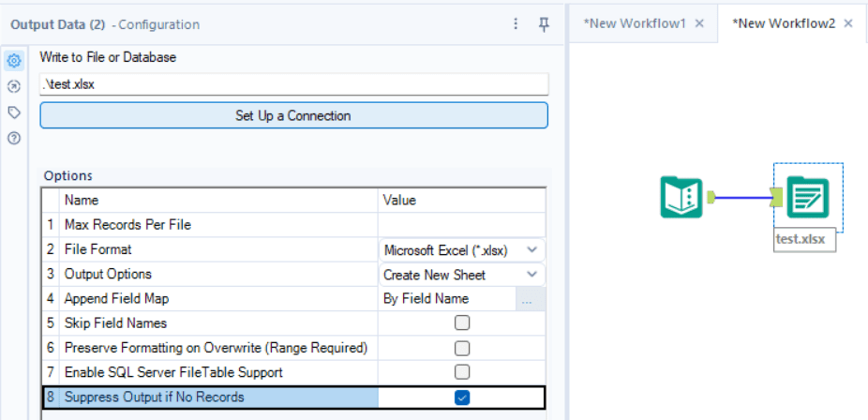Enable the Skip Field Names checkbox
This screenshot has height=420, width=868.
(462, 323)
